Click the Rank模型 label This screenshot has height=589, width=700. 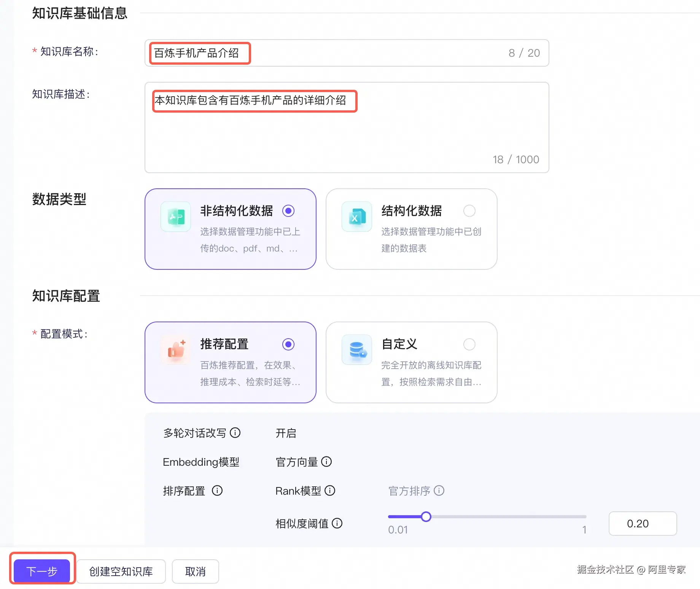tap(298, 491)
